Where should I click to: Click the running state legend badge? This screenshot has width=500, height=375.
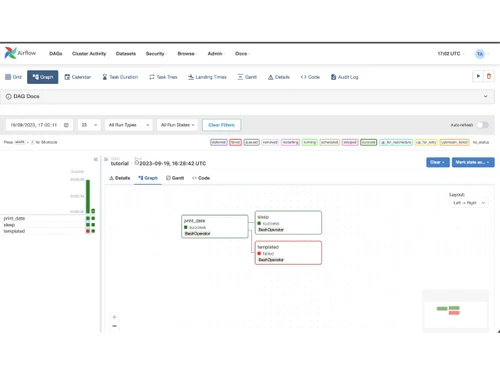coord(310,142)
